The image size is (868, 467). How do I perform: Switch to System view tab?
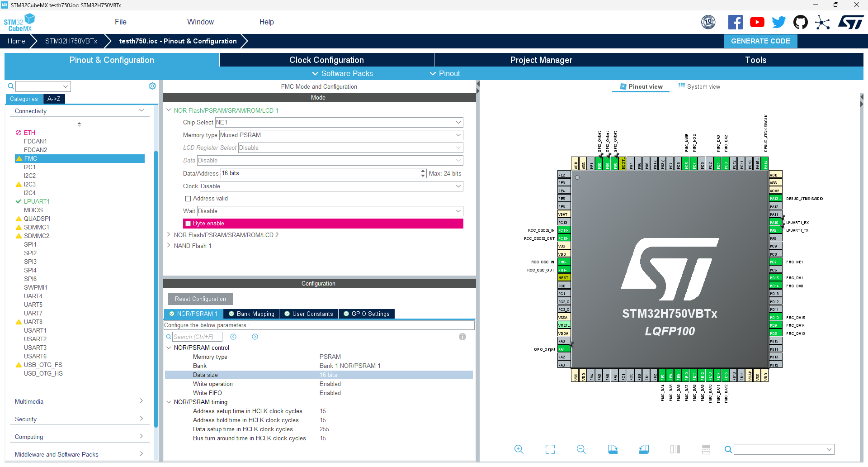pos(699,86)
